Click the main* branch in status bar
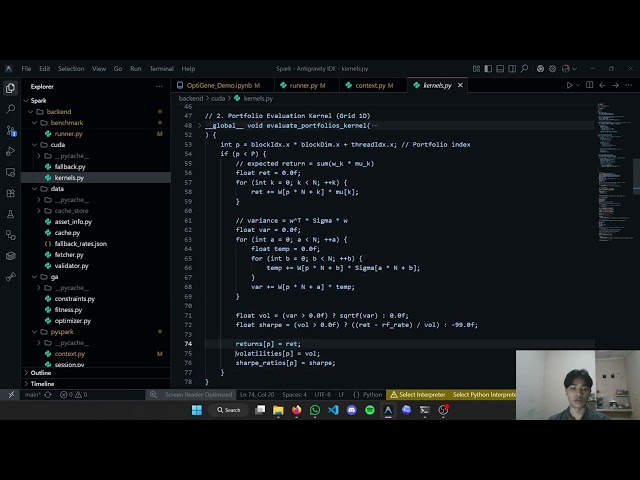 [32, 395]
